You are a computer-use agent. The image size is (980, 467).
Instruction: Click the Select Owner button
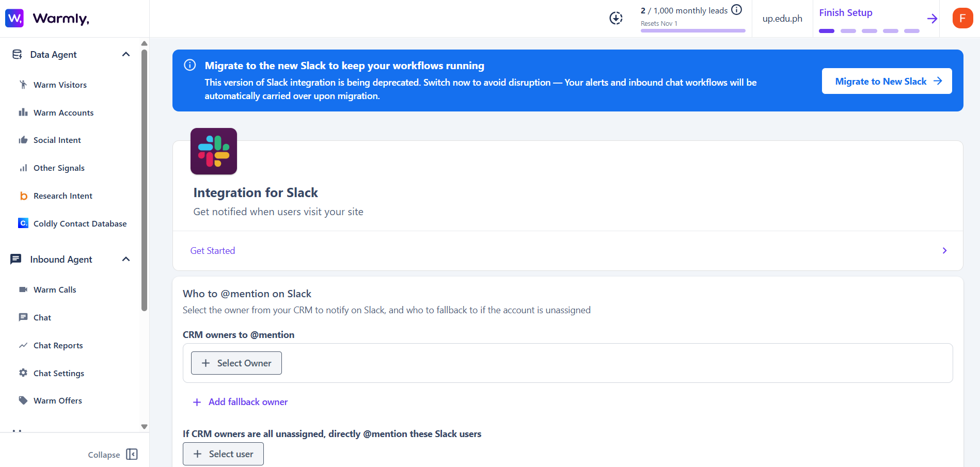236,363
